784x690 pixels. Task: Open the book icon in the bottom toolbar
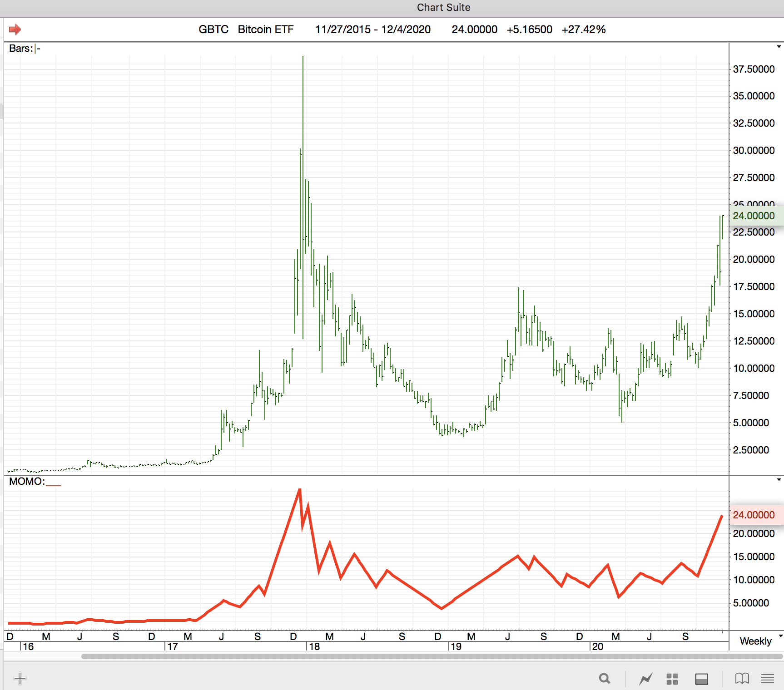742,679
